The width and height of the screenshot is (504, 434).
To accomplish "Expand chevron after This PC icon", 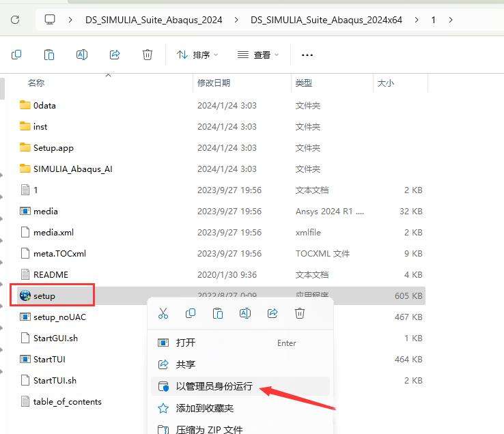I will click(x=70, y=20).
